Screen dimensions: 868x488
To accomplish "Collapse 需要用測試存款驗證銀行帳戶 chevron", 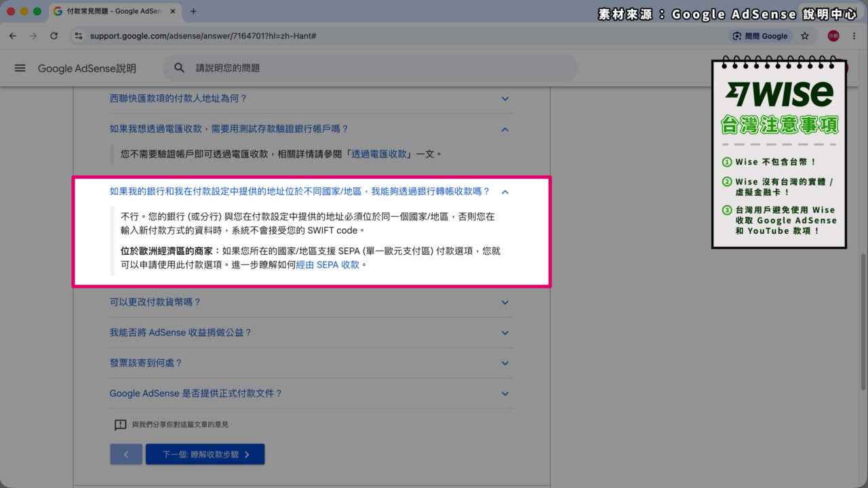I will pos(505,129).
